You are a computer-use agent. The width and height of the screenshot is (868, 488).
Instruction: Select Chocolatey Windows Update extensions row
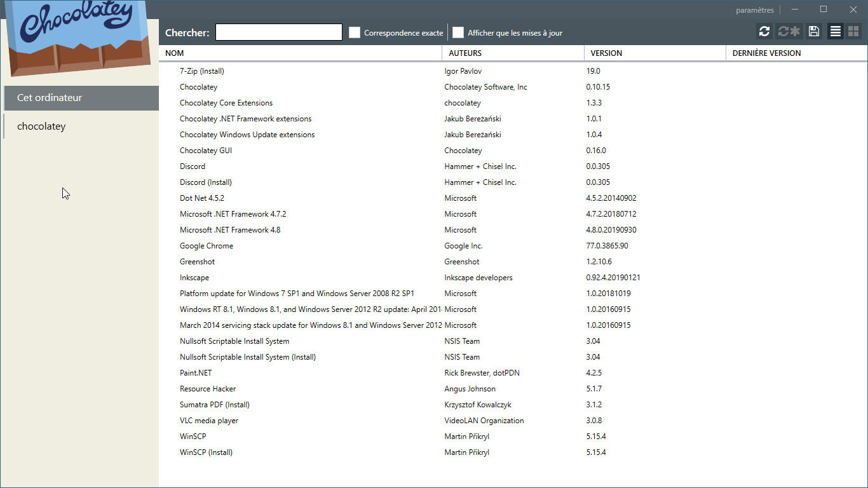(513, 135)
